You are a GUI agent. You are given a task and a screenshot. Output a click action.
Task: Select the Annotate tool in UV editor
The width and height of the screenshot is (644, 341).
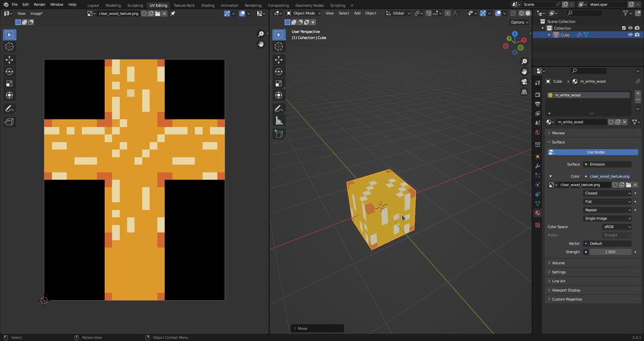click(x=10, y=109)
